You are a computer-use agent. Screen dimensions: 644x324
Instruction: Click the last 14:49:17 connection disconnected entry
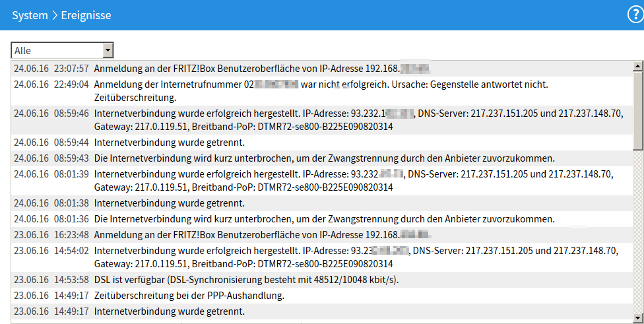pyautogui.click(x=169, y=311)
